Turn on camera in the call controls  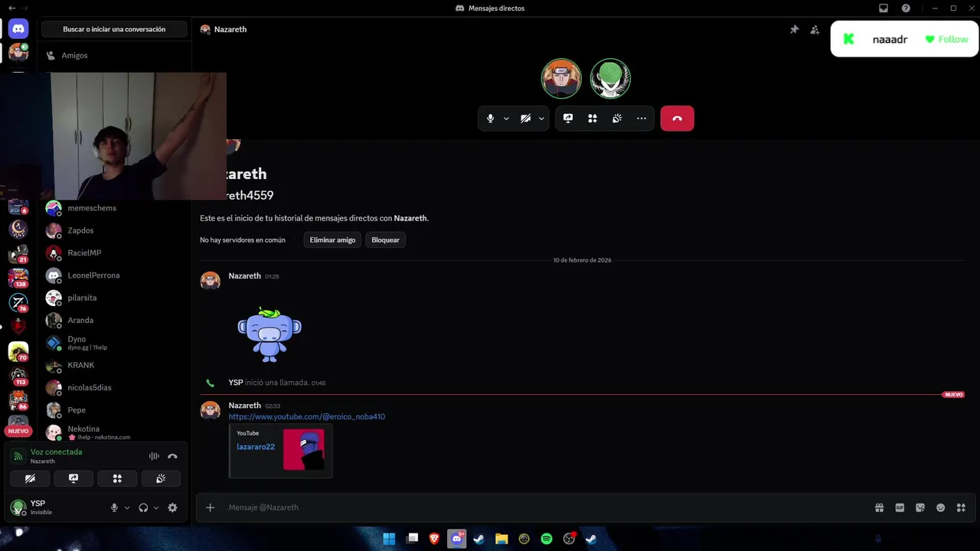525,119
